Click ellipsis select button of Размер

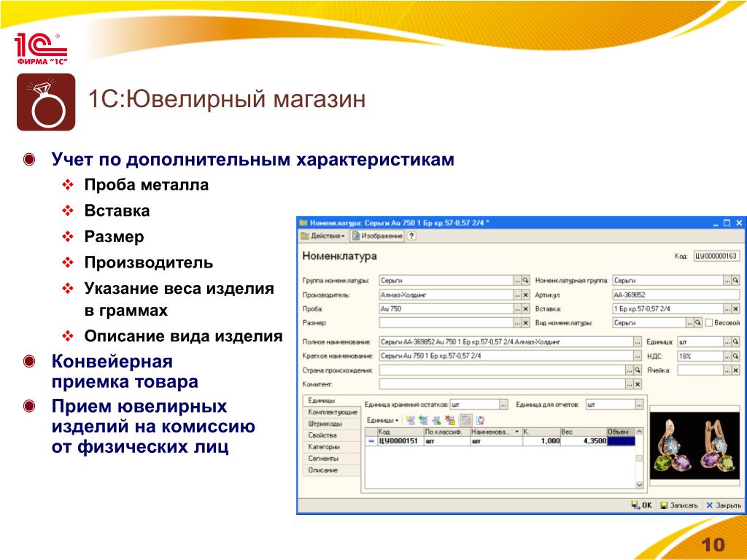pyautogui.click(x=517, y=323)
